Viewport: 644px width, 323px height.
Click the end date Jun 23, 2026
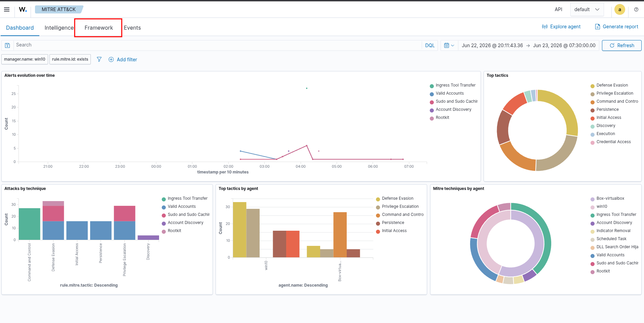tap(564, 45)
